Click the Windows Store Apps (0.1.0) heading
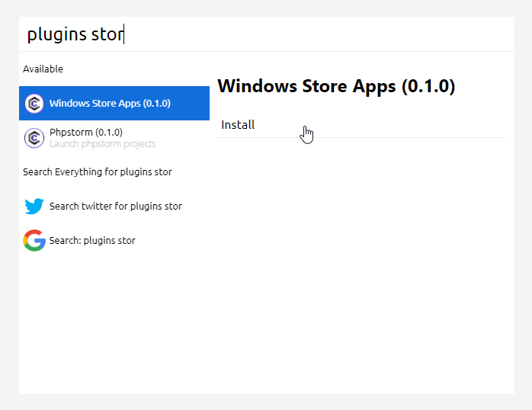532x410 pixels. tap(336, 86)
